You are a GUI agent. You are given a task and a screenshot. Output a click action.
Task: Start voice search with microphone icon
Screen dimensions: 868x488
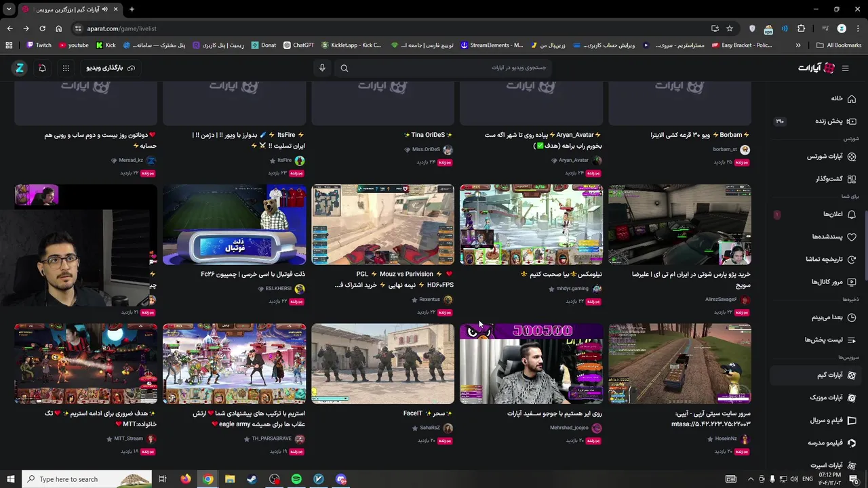tap(322, 68)
